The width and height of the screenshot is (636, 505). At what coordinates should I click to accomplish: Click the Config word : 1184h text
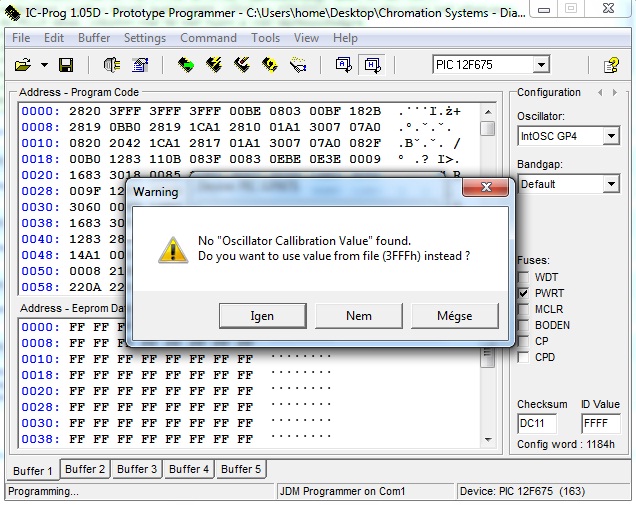click(x=566, y=445)
